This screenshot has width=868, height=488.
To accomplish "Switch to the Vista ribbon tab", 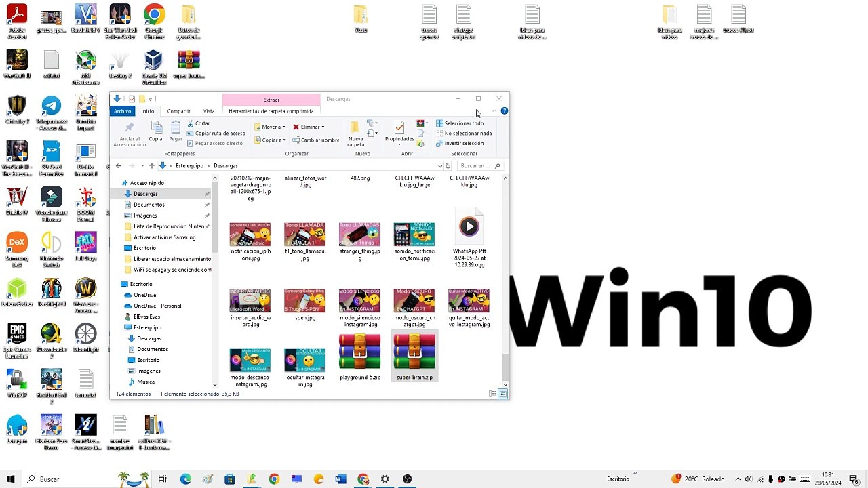I will pyautogui.click(x=209, y=111).
